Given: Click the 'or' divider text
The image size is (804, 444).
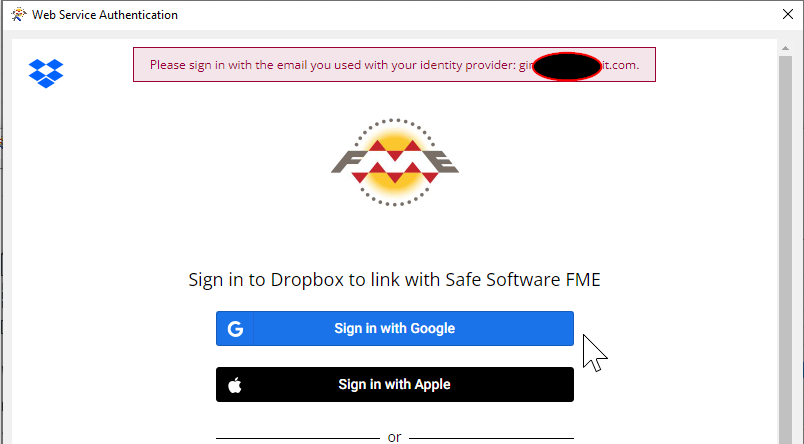Looking at the screenshot, I should pyautogui.click(x=394, y=437).
